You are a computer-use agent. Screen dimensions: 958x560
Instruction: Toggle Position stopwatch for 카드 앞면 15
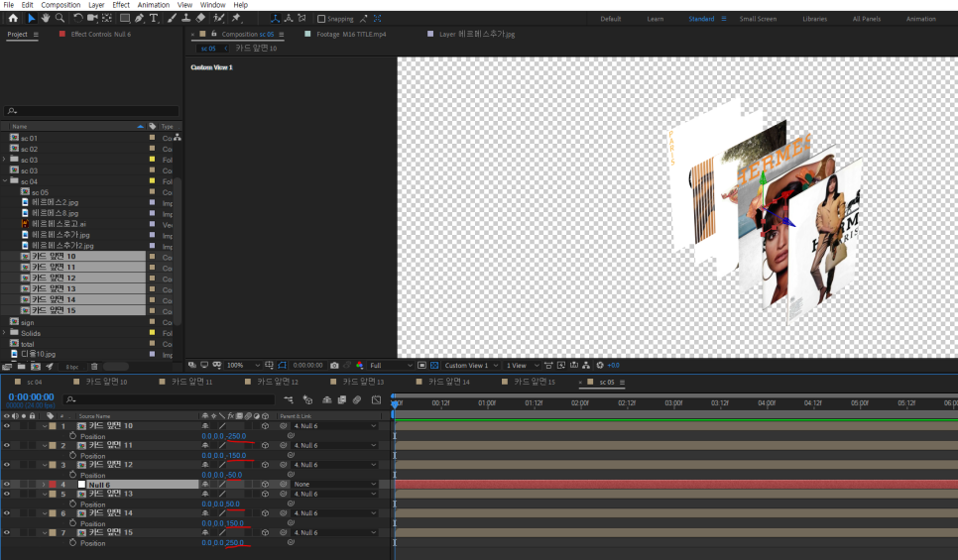[72, 542]
